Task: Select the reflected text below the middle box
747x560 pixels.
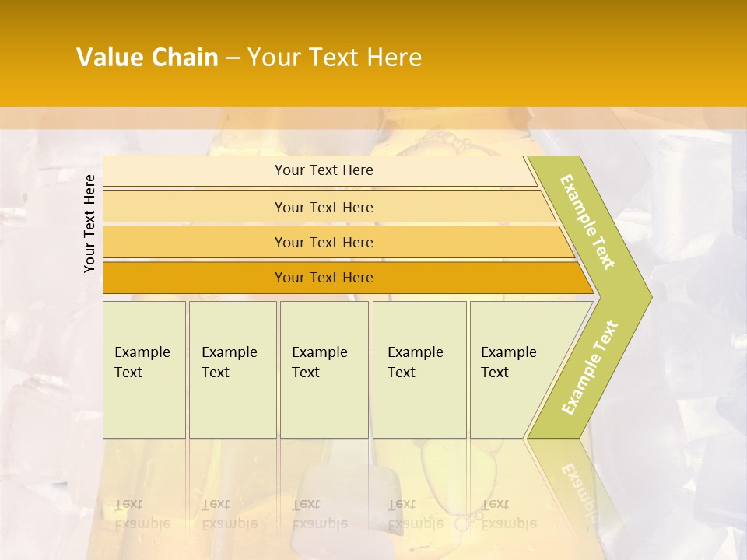Action: point(320,515)
